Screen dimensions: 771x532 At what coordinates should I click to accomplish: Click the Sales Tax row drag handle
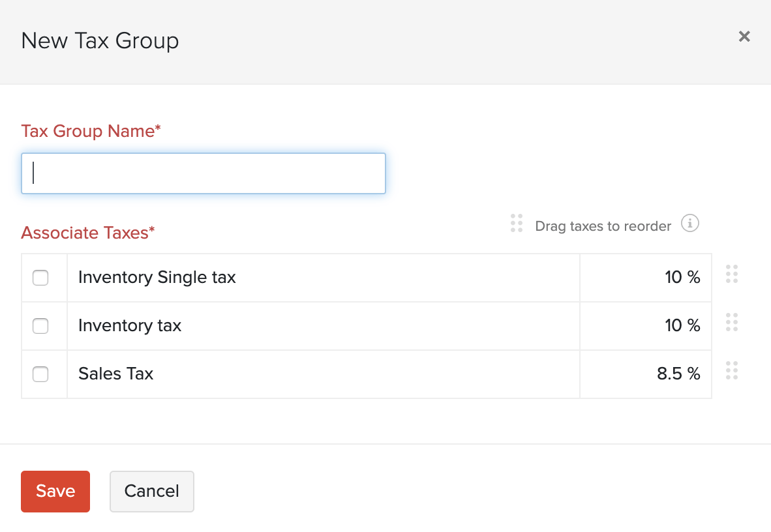tap(732, 370)
